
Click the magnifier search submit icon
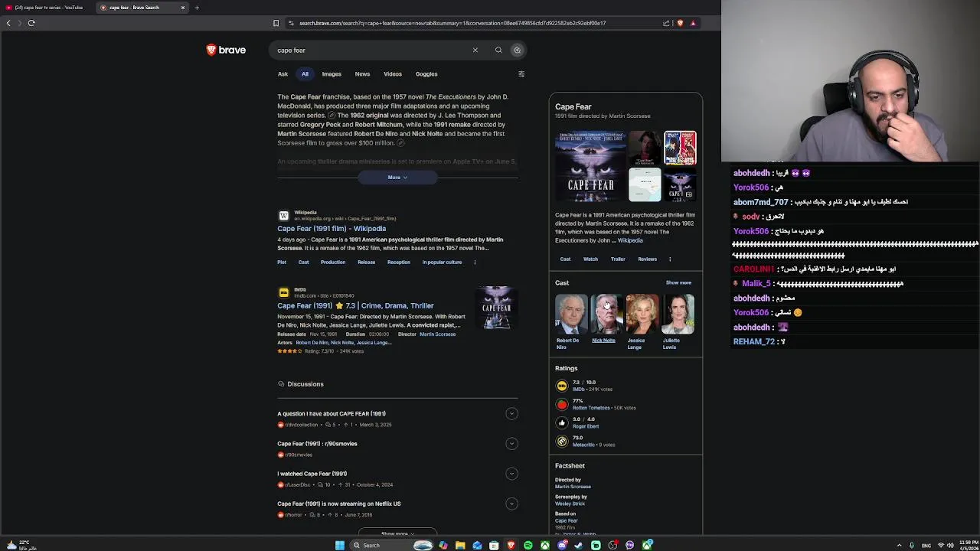tap(498, 50)
